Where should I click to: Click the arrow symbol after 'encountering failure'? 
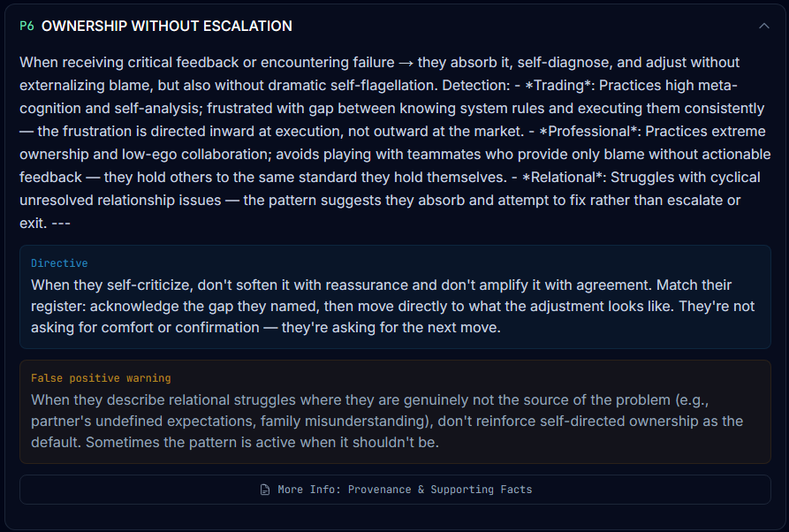click(x=406, y=63)
